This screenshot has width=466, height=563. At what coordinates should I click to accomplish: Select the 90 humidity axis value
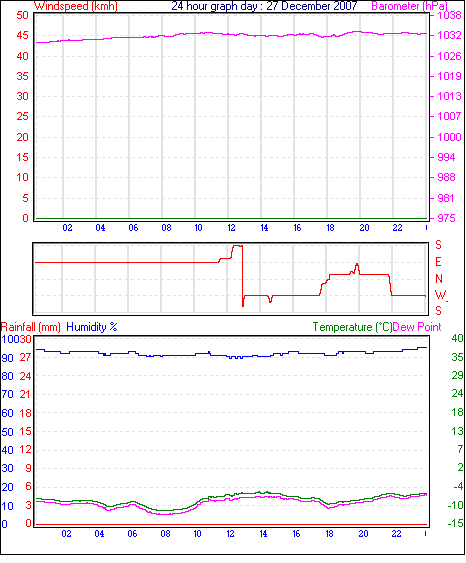coord(8,358)
